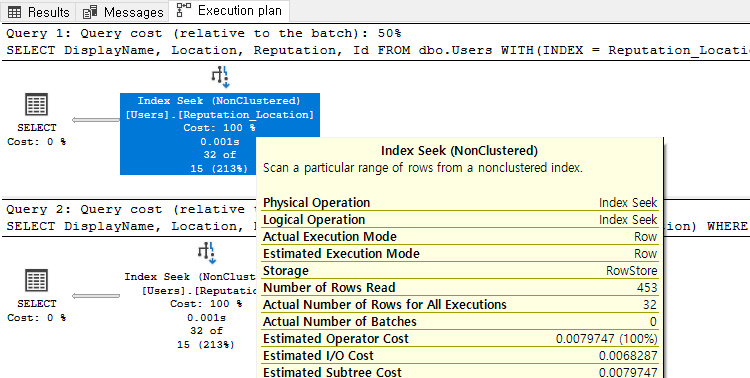Click the Query 2 cost header line
This screenshot has width=750, height=378.
[x=131, y=210]
